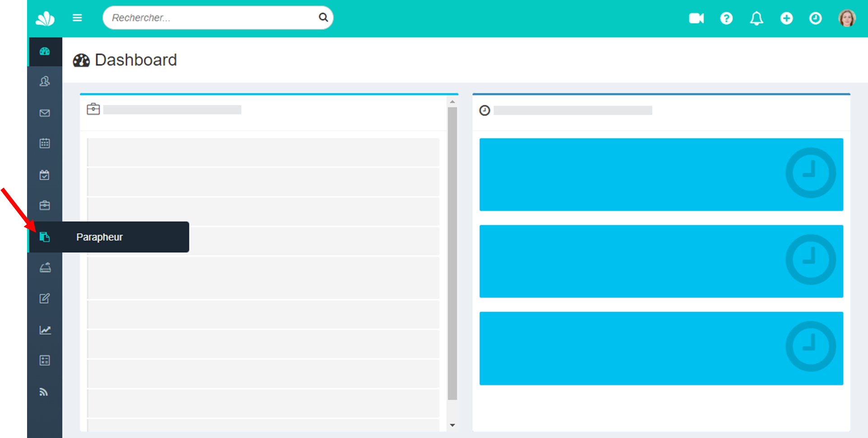Open the RSS feed sidebar icon
The image size is (868, 438).
point(43,392)
